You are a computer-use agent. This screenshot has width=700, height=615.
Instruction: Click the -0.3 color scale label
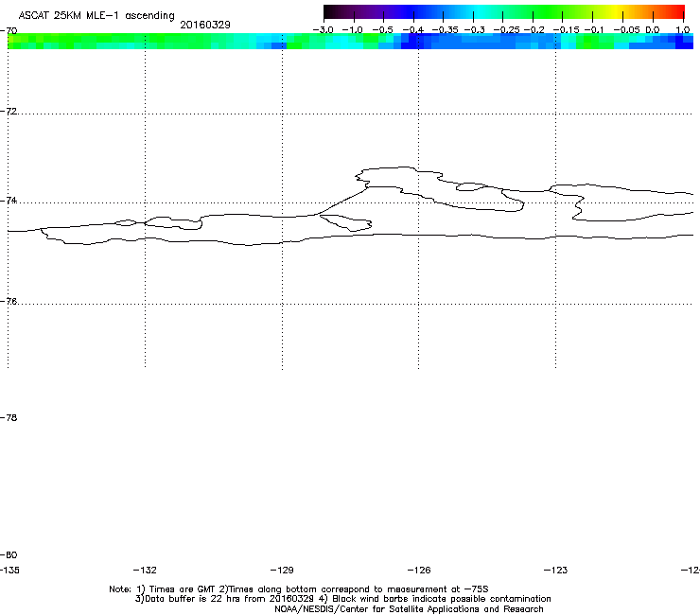[474, 30]
